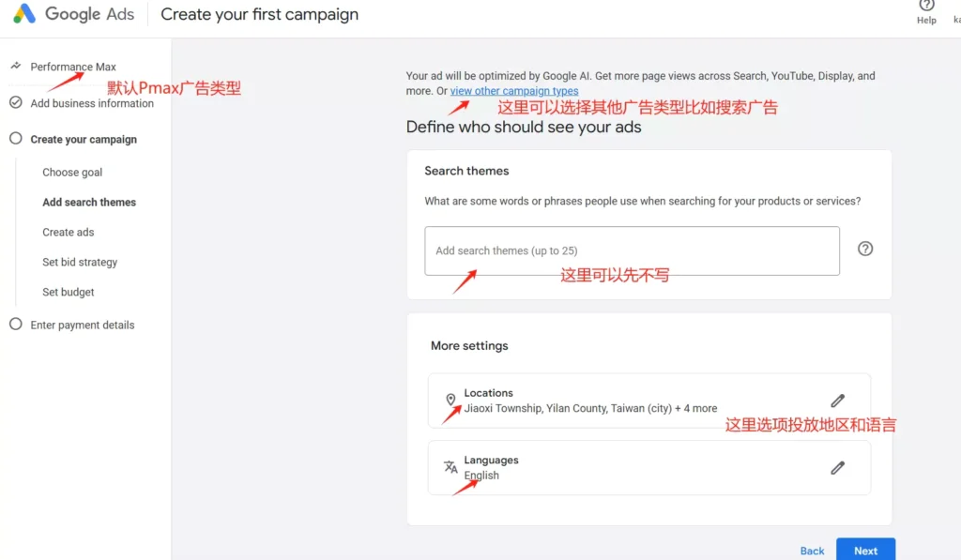Open the Set budget step

69,292
